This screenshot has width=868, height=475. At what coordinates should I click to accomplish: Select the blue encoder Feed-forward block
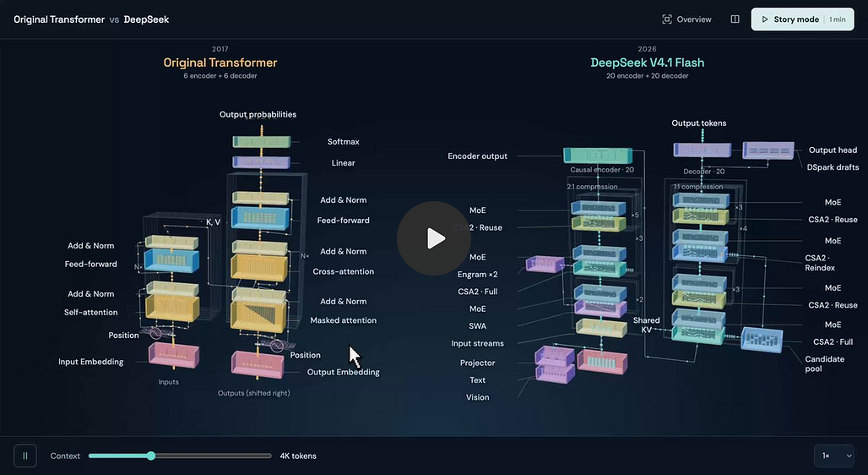[171, 260]
